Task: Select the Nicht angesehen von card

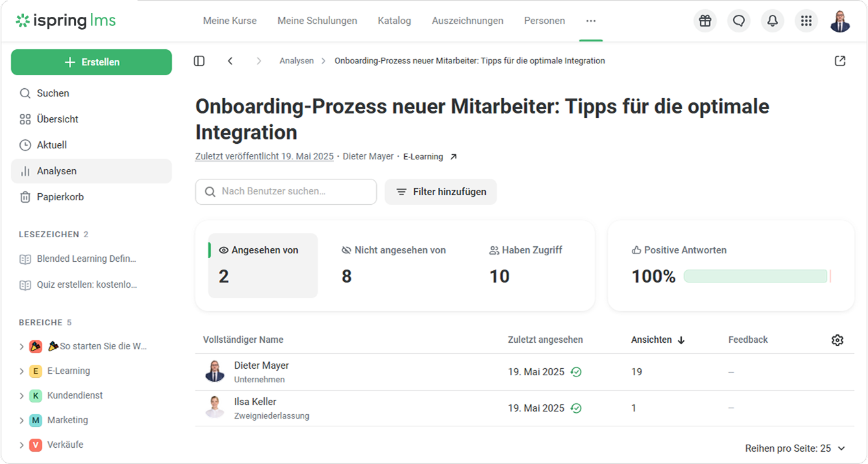Action: click(394, 266)
